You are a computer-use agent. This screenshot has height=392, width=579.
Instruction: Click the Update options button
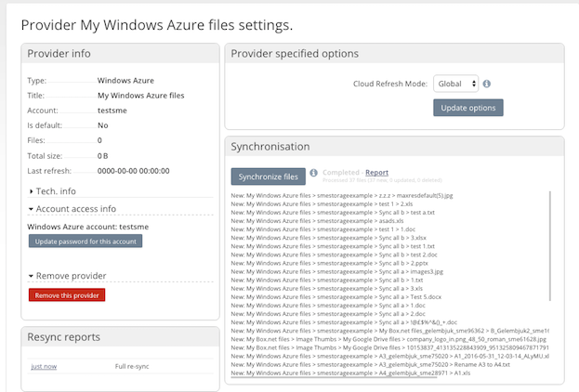point(467,108)
